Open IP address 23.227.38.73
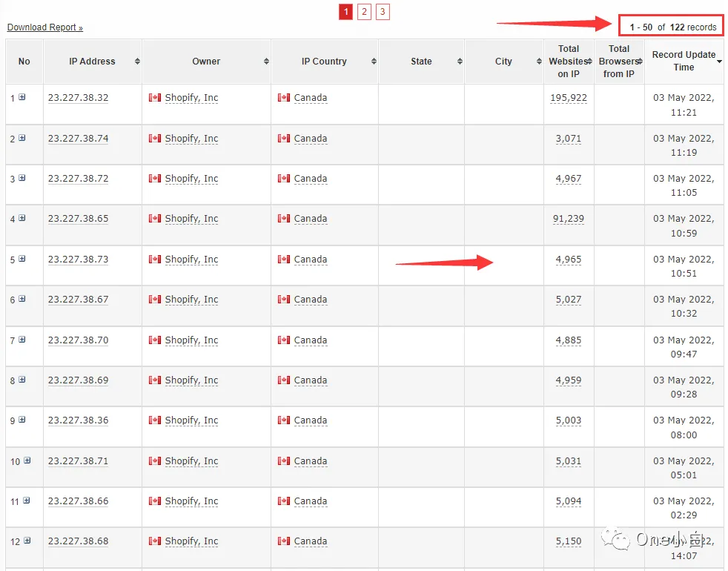The width and height of the screenshot is (728, 571). (x=78, y=260)
